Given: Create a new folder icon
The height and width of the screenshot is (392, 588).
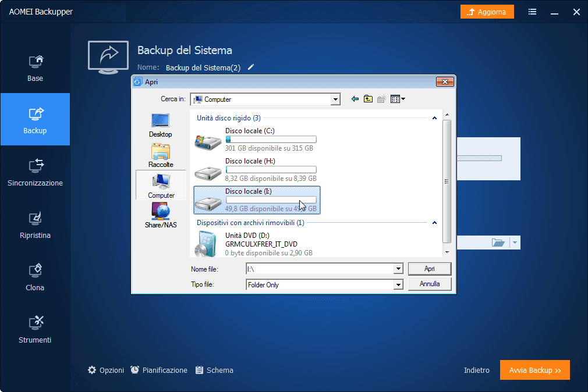Looking at the screenshot, I should pos(381,99).
